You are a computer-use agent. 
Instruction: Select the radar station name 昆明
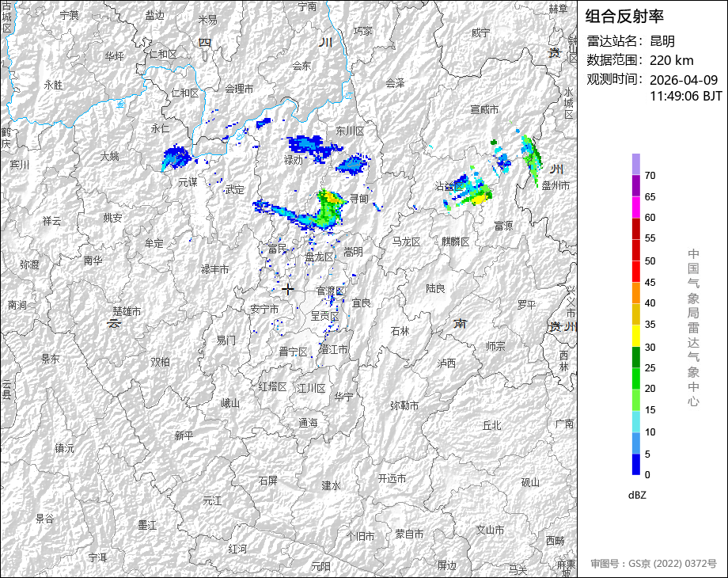[x=662, y=41]
